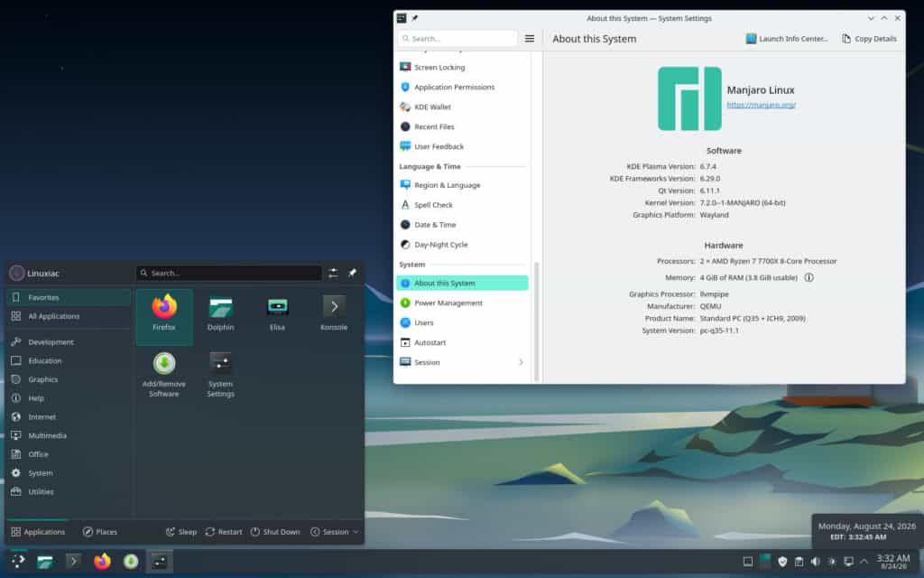Screen dimensions: 924x578
Task: Pin the application launcher open
Action: pos(353,273)
